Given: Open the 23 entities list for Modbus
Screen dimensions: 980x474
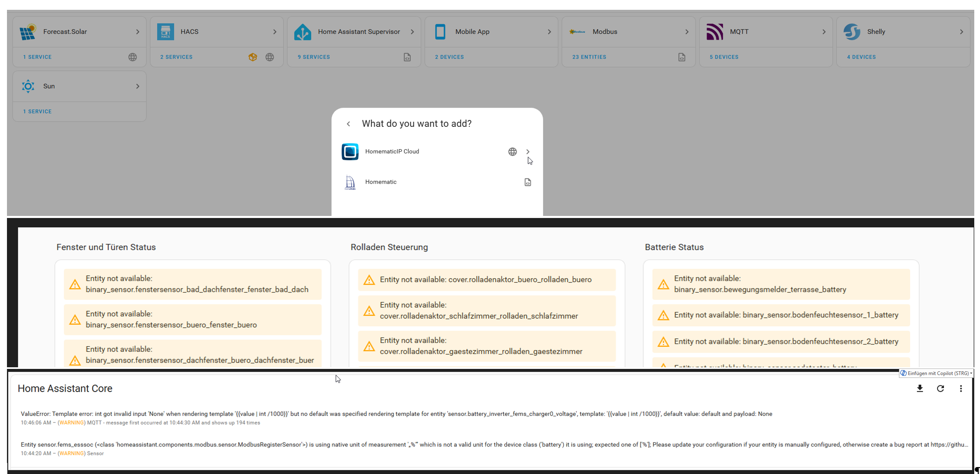Looking at the screenshot, I should click(x=589, y=57).
